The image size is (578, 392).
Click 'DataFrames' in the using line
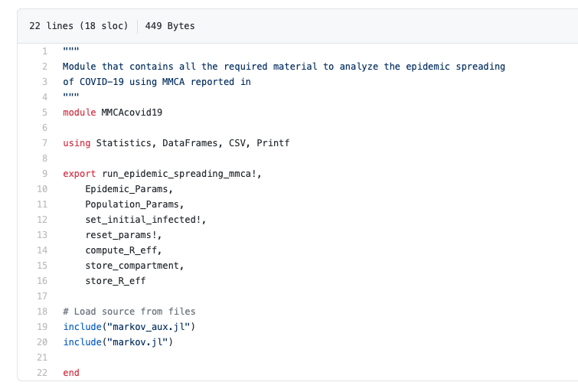tap(190, 142)
